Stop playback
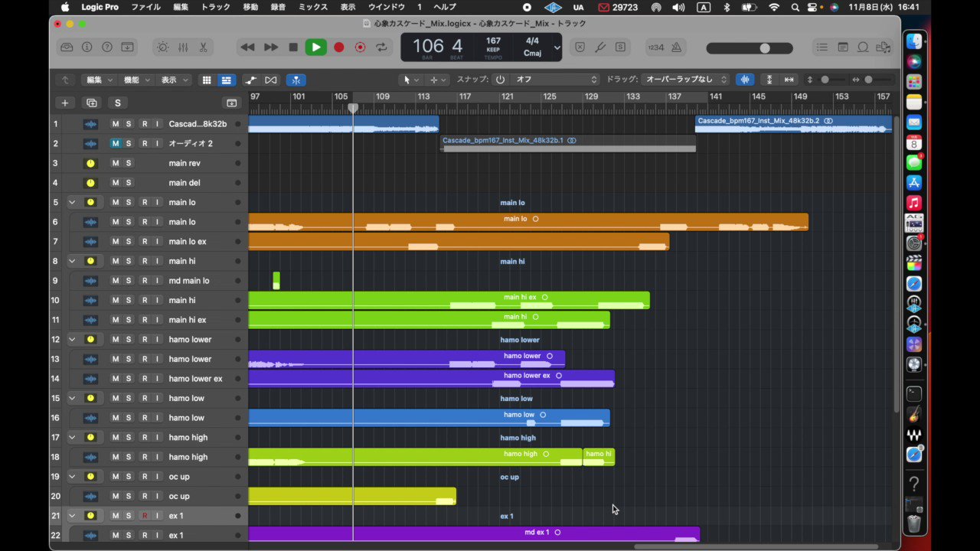The height and width of the screenshot is (551, 980). (293, 47)
